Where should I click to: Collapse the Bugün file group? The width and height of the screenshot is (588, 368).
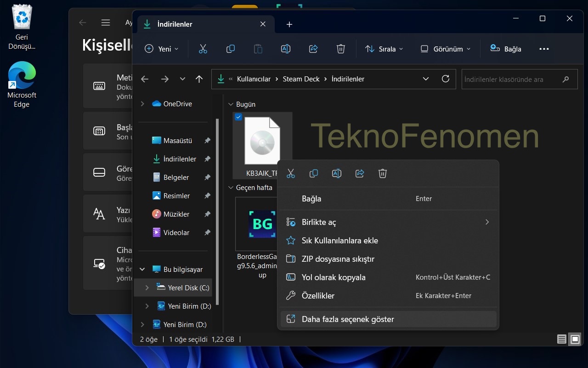[231, 105]
